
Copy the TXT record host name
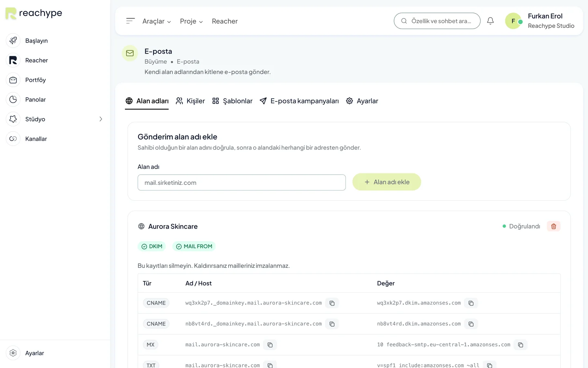pyautogui.click(x=270, y=365)
